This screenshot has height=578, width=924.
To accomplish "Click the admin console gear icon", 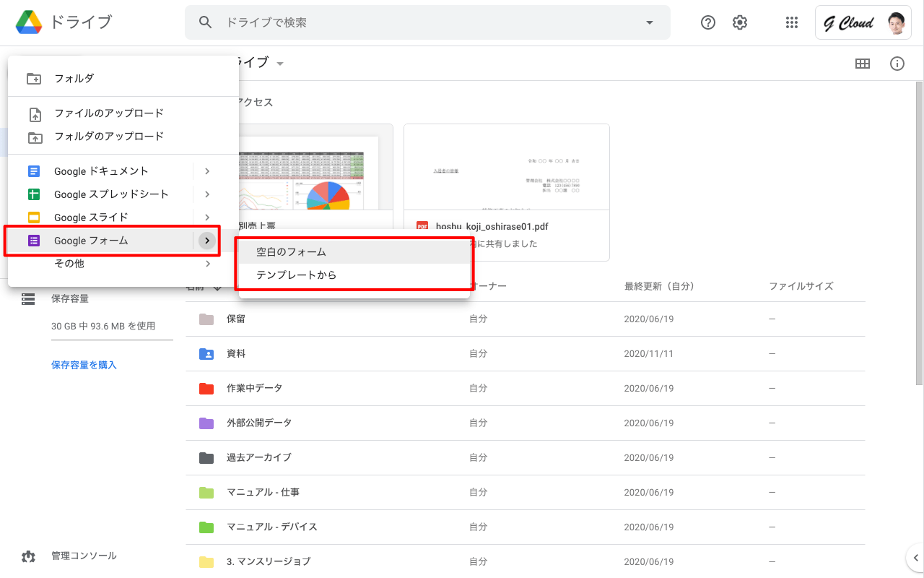I will [28, 556].
